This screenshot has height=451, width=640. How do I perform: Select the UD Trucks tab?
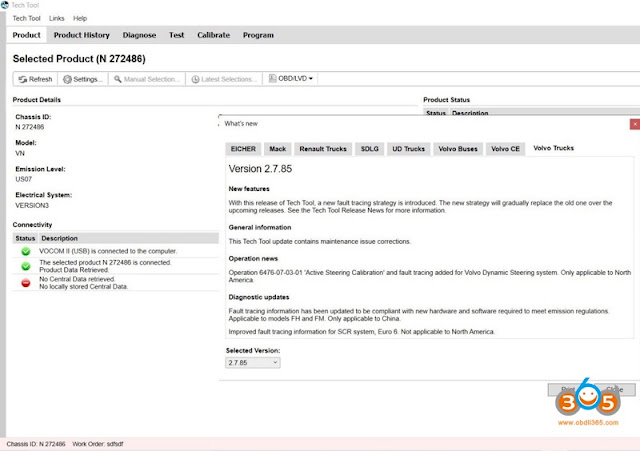(409, 149)
